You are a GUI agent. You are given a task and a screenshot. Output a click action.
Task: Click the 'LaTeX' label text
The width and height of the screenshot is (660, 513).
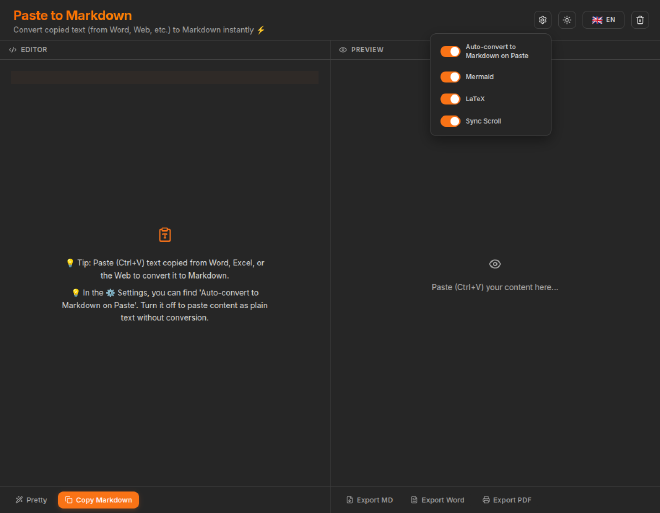tap(475, 99)
